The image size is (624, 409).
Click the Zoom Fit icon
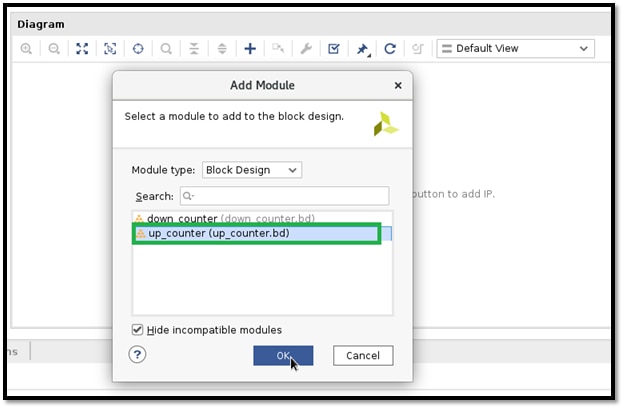(x=82, y=49)
